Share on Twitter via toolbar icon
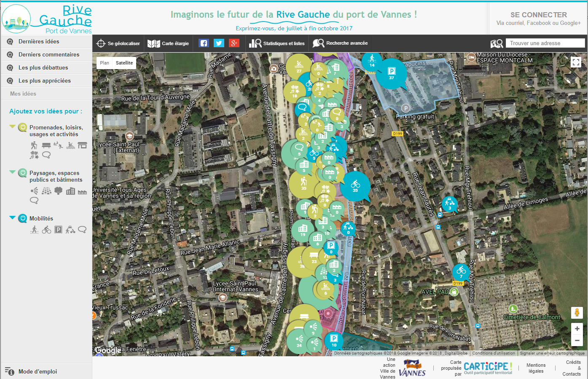Screen dimensions: 588x379 [x=219, y=43]
